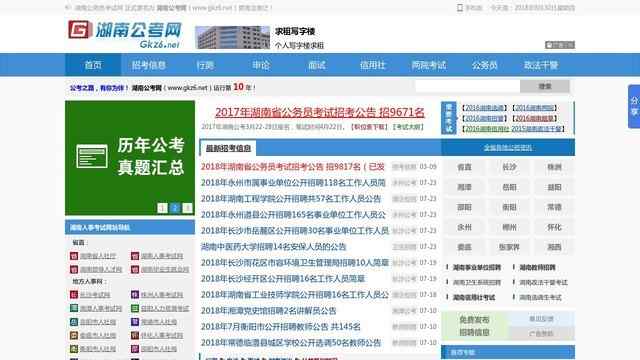Open 2018年长沙经开区公开招聘16名 link
Screen dimensions: 640x360
[x=282, y=278]
